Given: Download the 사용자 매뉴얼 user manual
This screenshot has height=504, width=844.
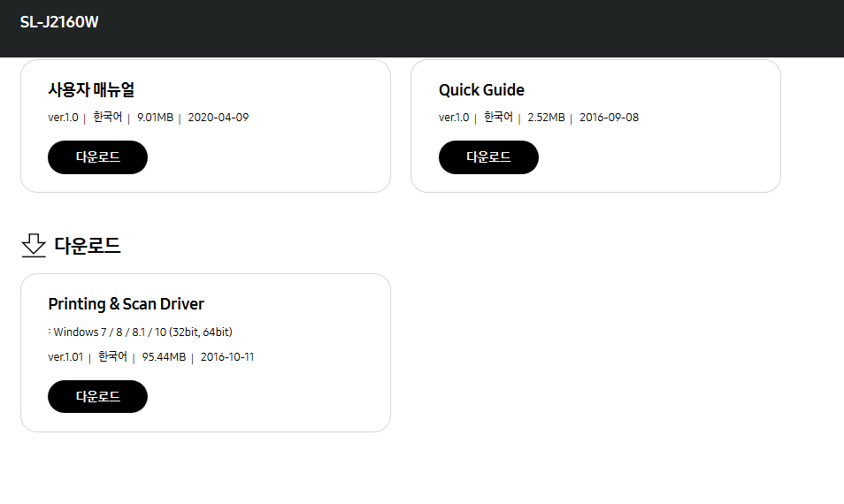Looking at the screenshot, I should 97,157.
